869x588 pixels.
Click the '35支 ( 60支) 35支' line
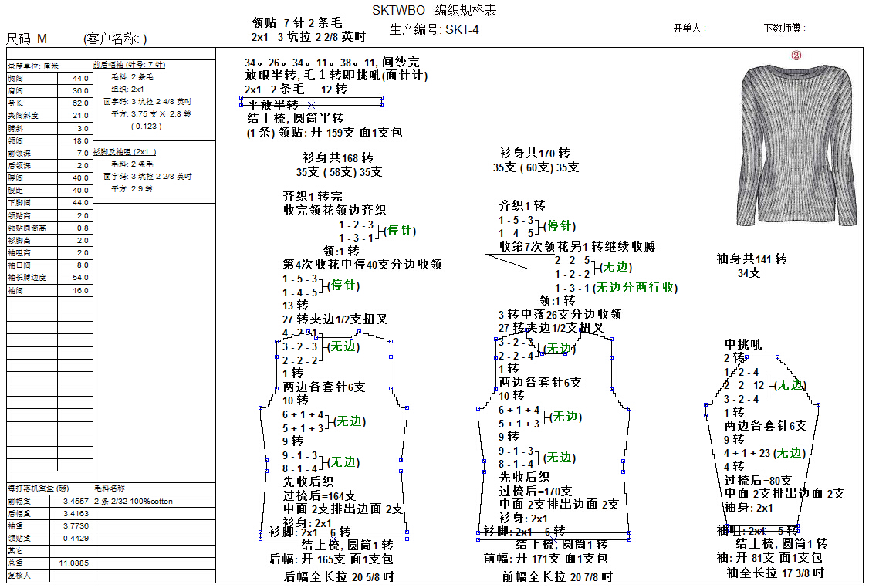[536, 167]
